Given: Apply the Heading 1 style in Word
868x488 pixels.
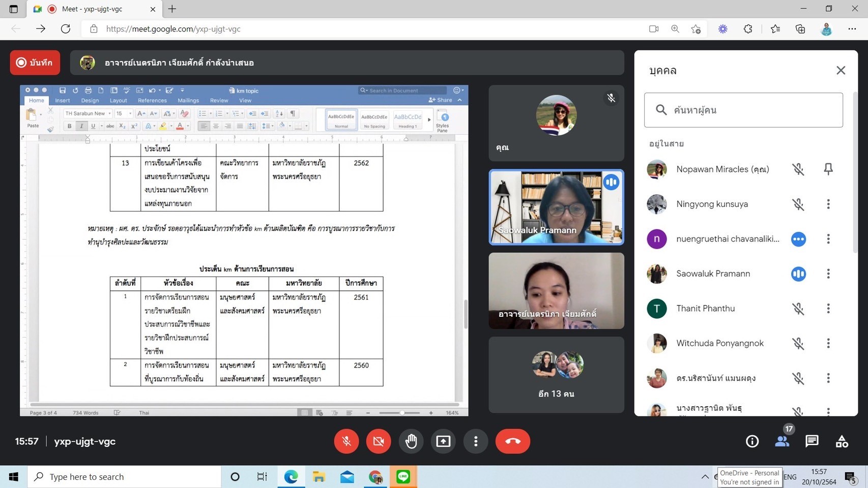Looking at the screenshot, I should (408, 120).
